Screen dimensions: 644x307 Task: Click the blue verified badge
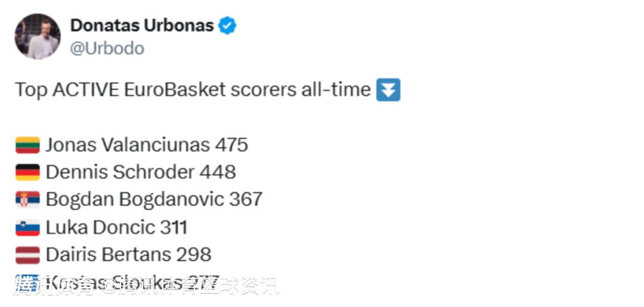227,26
